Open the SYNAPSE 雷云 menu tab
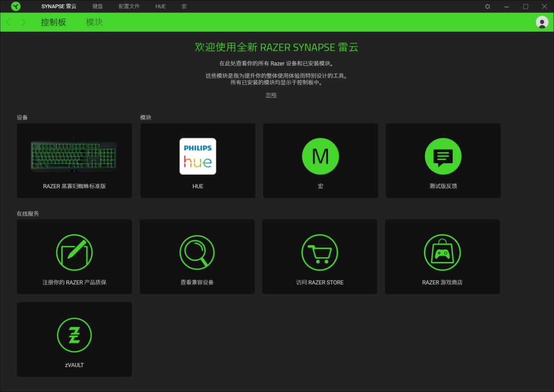This screenshot has width=554, height=392. pyautogui.click(x=59, y=7)
